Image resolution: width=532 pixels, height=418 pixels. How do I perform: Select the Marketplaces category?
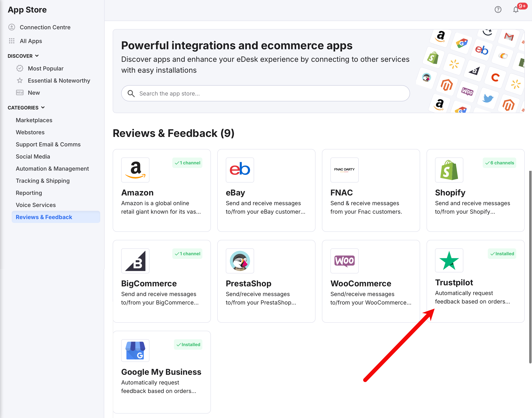[34, 120]
